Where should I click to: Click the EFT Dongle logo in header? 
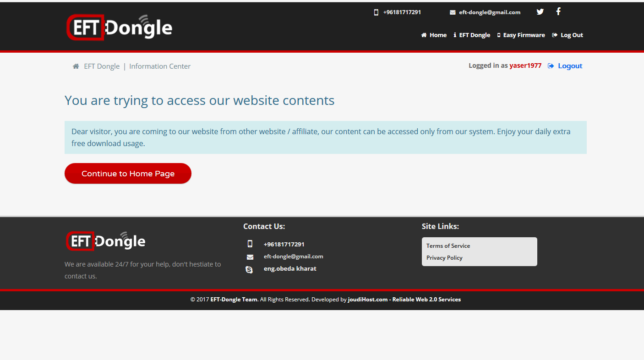[x=119, y=27]
